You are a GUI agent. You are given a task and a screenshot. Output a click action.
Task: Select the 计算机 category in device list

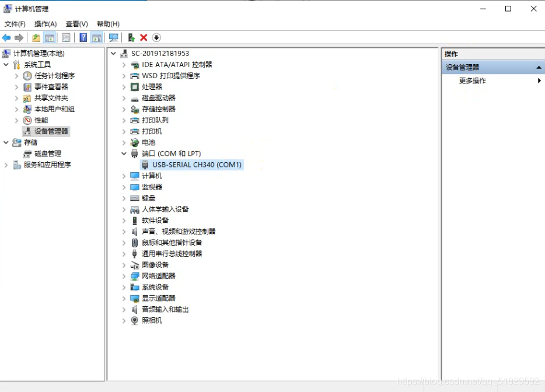[x=152, y=176]
